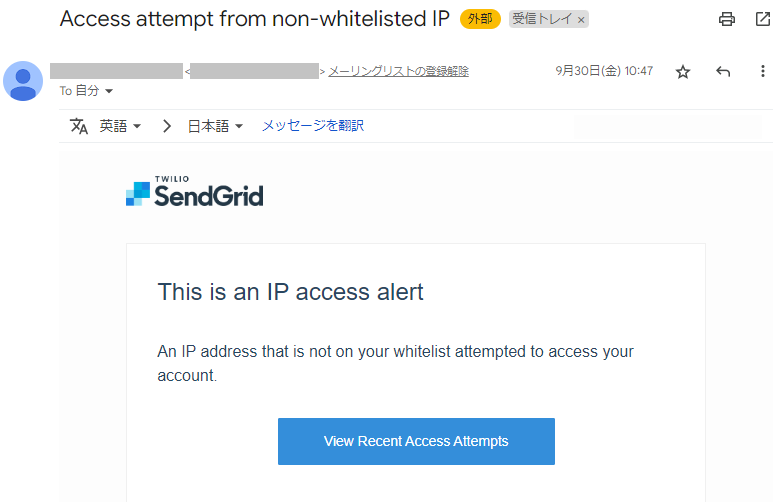Open the 日本語 target language dropdown
The height and width of the screenshot is (502, 779).
click(x=215, y=126)
